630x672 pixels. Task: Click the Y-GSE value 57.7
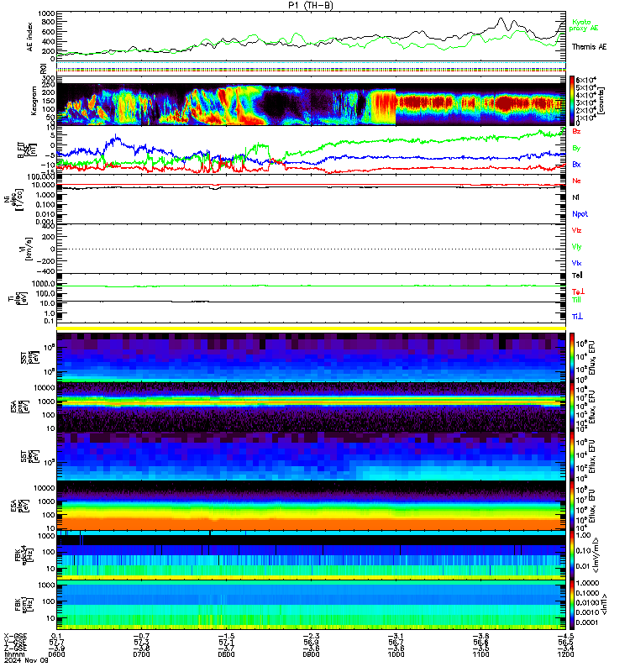click(x=56, y=643)
